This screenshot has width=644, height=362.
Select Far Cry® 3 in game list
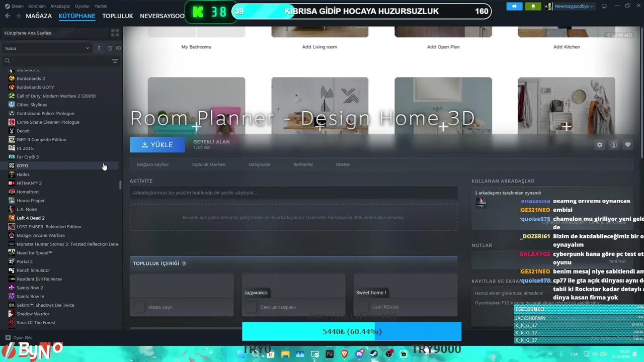tap(60, 157)
